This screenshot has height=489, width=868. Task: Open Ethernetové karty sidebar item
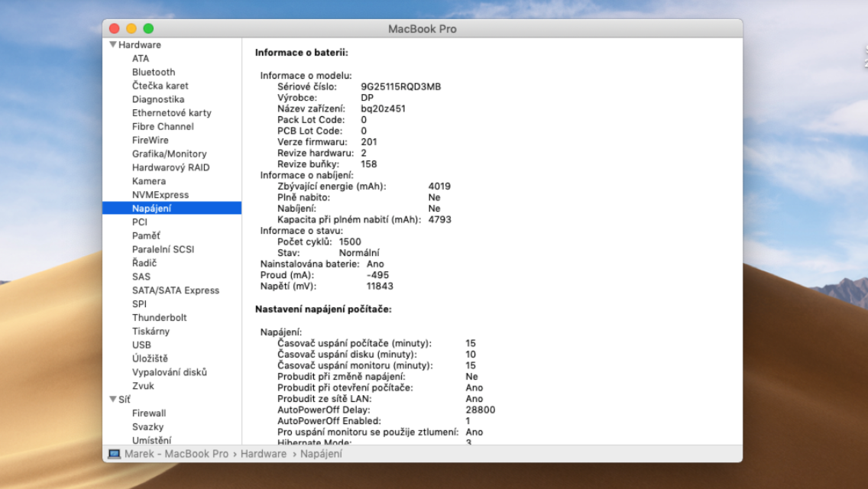[172, 113]
